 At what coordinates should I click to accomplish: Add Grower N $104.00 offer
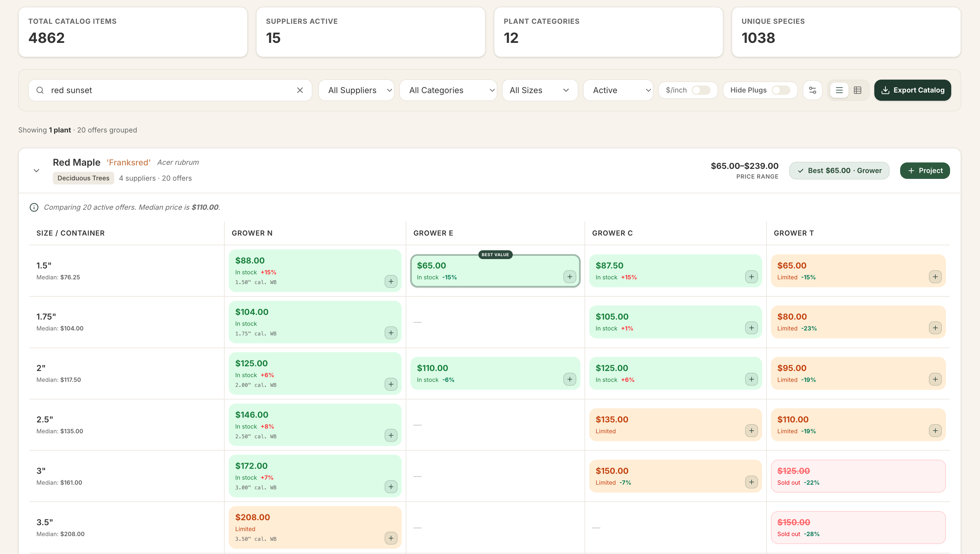pos(391,333)
